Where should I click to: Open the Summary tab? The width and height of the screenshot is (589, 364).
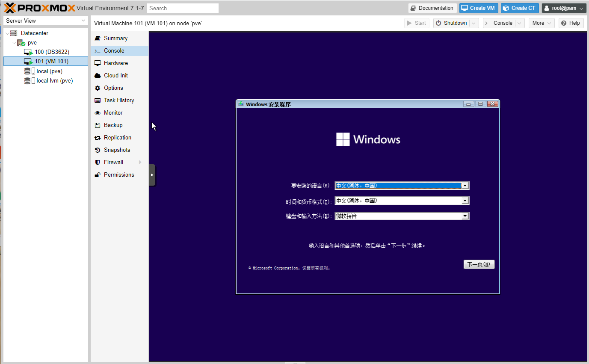(120, 38)
